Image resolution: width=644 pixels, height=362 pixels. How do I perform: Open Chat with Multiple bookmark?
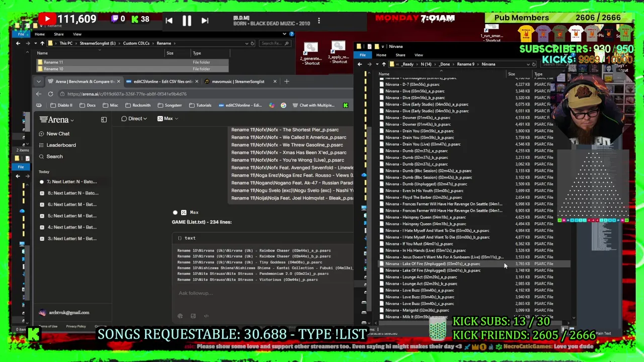313,105
